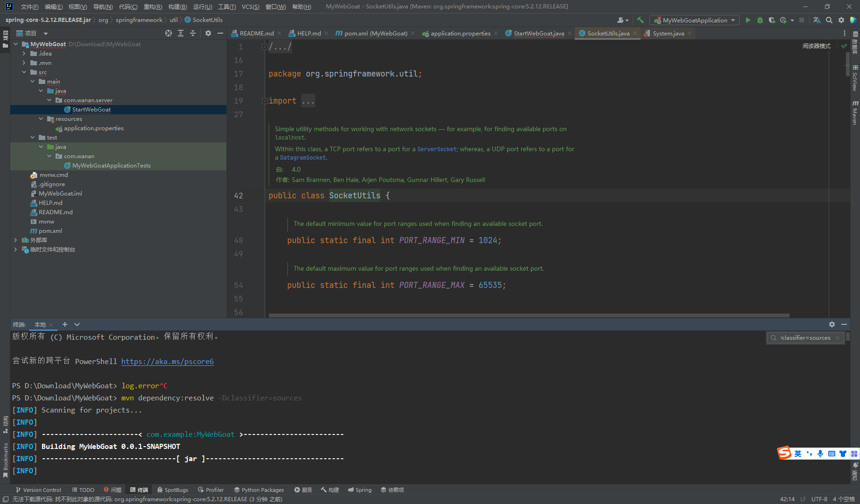Click the translate icon in toolbar

pos(817,20)
